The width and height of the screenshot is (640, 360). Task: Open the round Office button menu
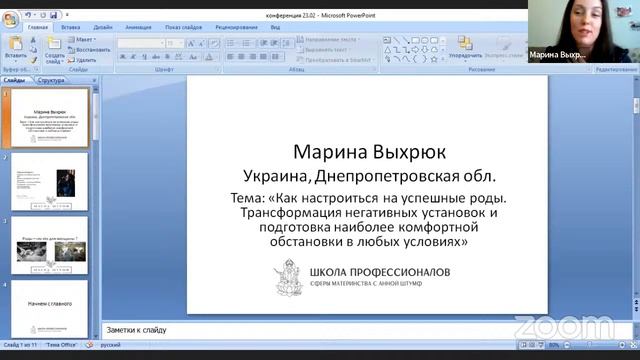[10, 20]
